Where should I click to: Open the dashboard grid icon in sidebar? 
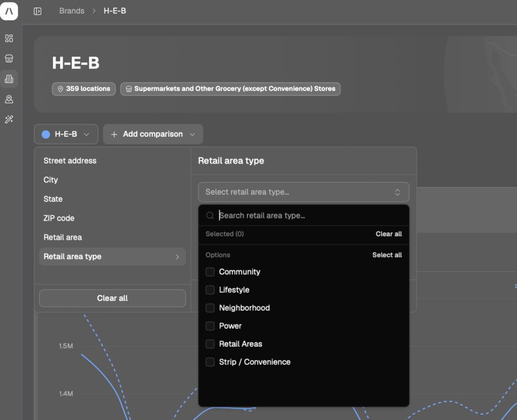[9, 38]
